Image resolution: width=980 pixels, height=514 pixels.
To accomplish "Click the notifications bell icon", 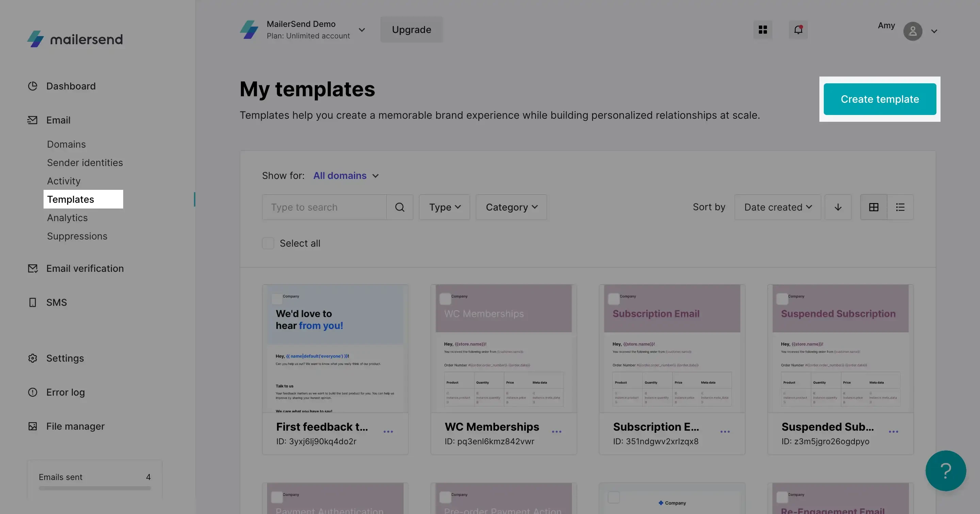I will click(798, 30).
